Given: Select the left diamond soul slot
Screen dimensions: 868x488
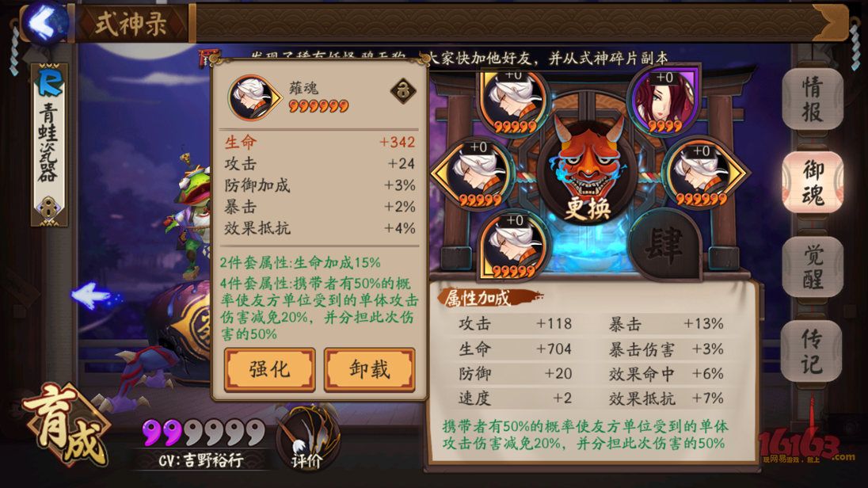Looking at the screenshot, I should pyautogui.click(x=474, y=174).
